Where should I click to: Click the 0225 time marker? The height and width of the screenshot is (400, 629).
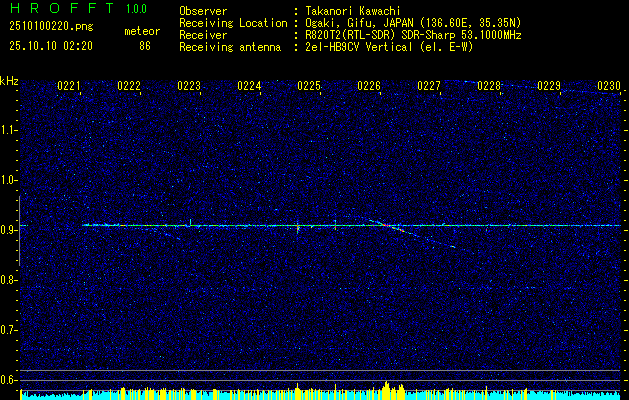[x=309, y=86]
